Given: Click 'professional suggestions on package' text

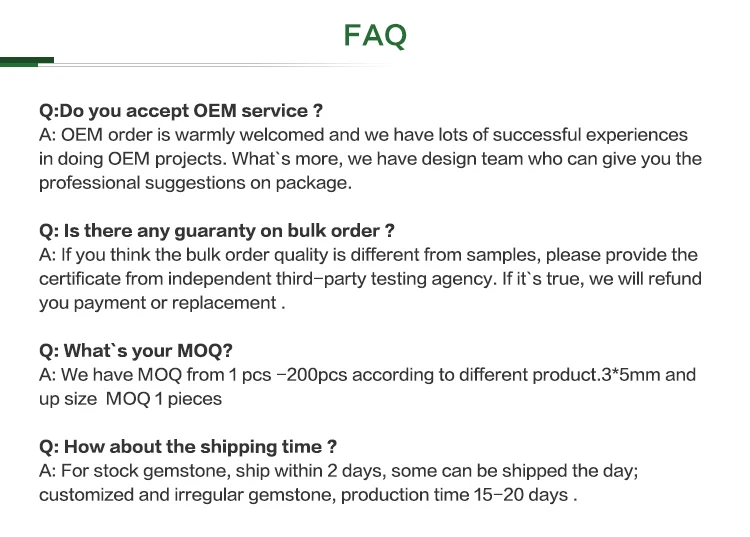Looking at the screenshot, I should 195,183.
